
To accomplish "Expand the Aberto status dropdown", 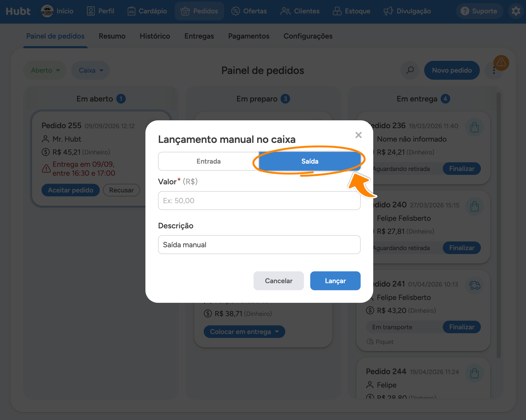I will [45, 70].
